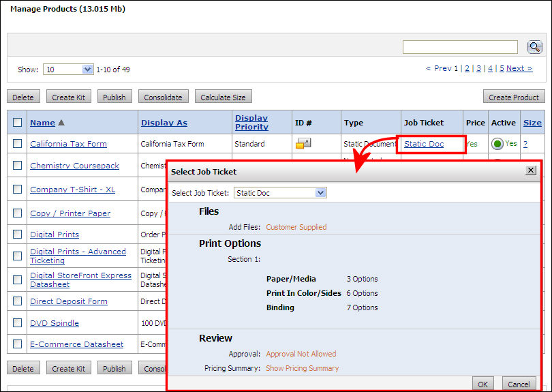Sort by Display Priority column

251,122
